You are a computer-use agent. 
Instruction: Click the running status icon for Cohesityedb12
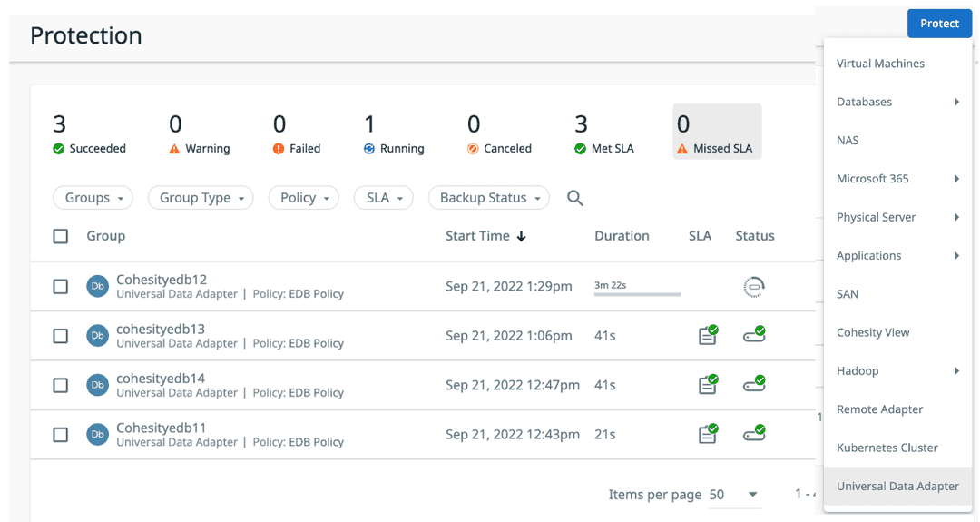(753, 287)
